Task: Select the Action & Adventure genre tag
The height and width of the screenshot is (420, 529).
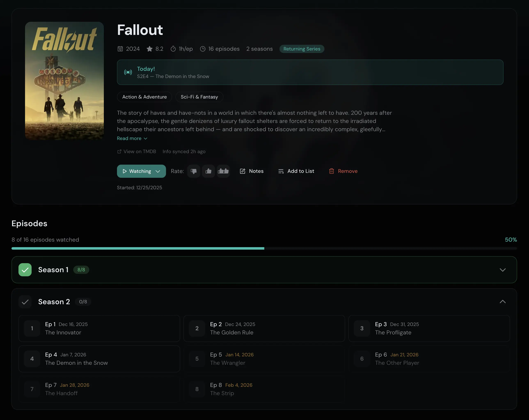Action: [144, 97]
